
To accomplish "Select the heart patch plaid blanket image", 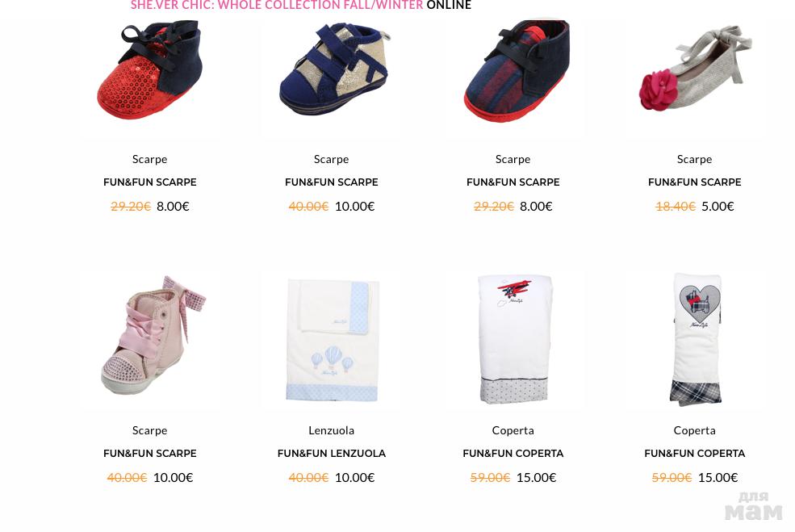I will [x=696, y=339].
